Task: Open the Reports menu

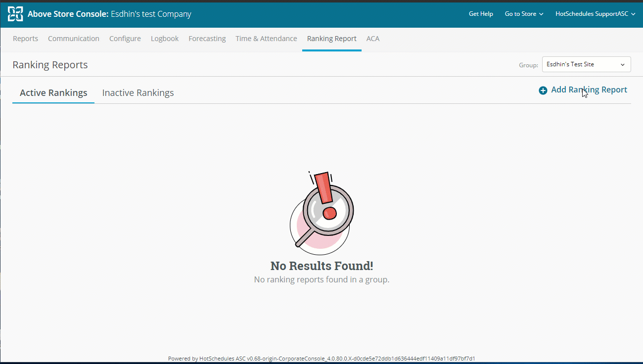Action: 25,39
